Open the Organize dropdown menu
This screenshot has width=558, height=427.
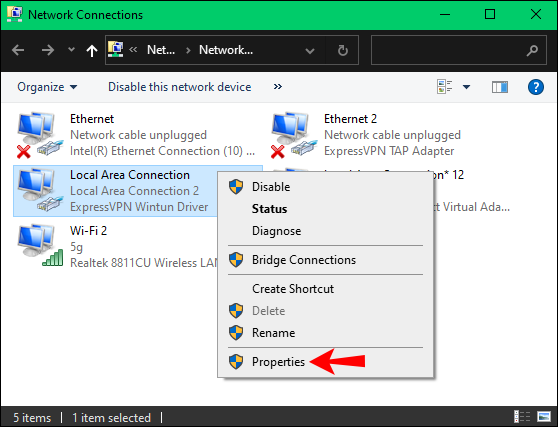pos(47,87)
